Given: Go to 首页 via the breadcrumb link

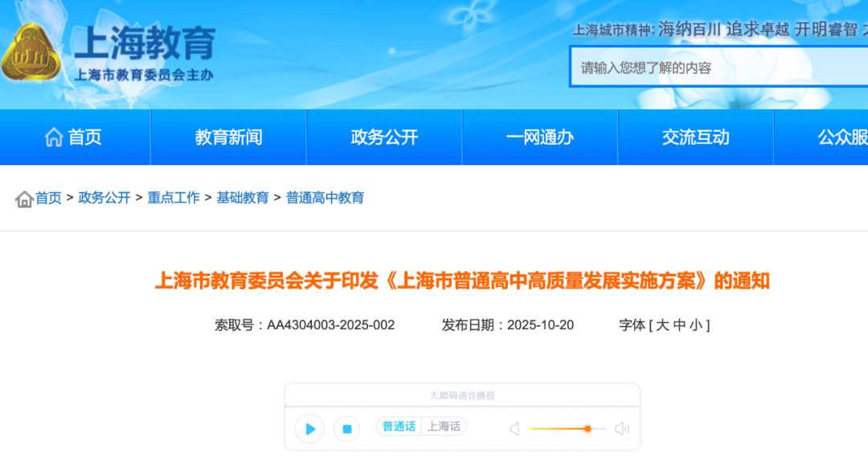Looking at the screenshot, I should pos(49,198).
